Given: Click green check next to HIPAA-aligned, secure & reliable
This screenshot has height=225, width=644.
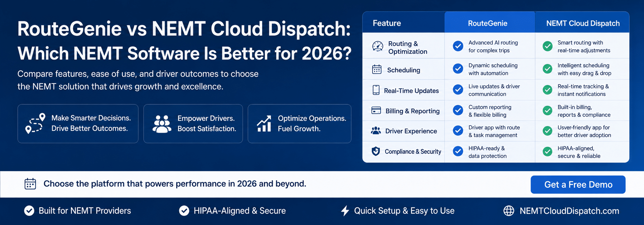Looking at the screenshot, I should click(547, 151).
